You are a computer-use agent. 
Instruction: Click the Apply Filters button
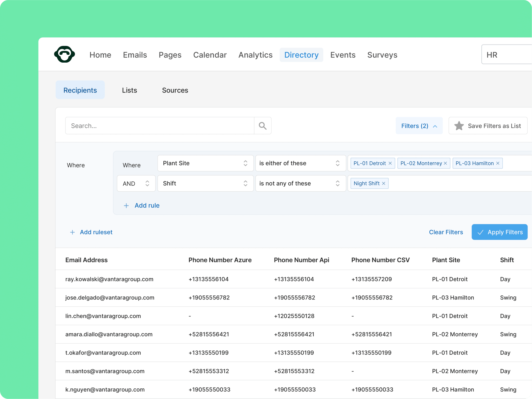click(x=499, y=232)
